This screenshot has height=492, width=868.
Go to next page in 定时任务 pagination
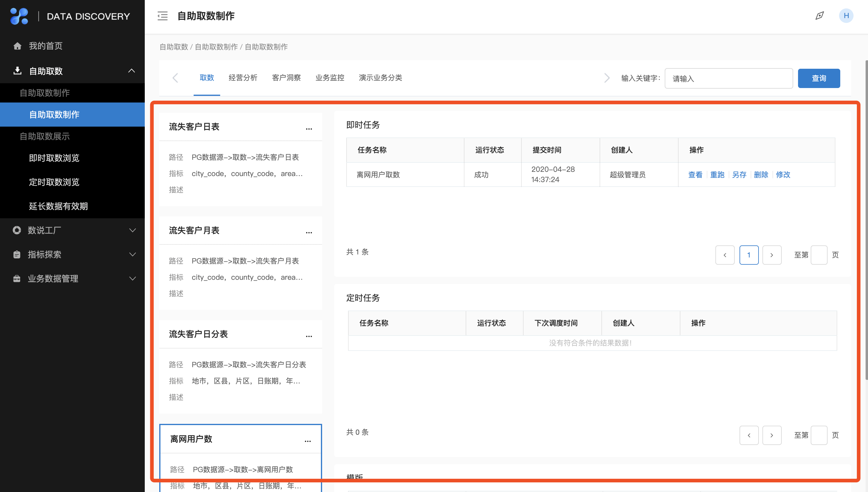tap(772, 435)
